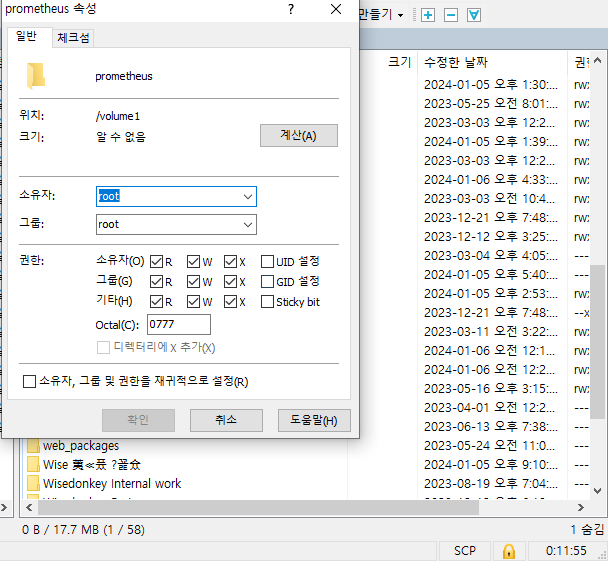Click the vertical scrollbar thumb in file list
Image resolution: width=608 pixels, height=561 pixels.
pyautogui.click(x=597, y=341)
